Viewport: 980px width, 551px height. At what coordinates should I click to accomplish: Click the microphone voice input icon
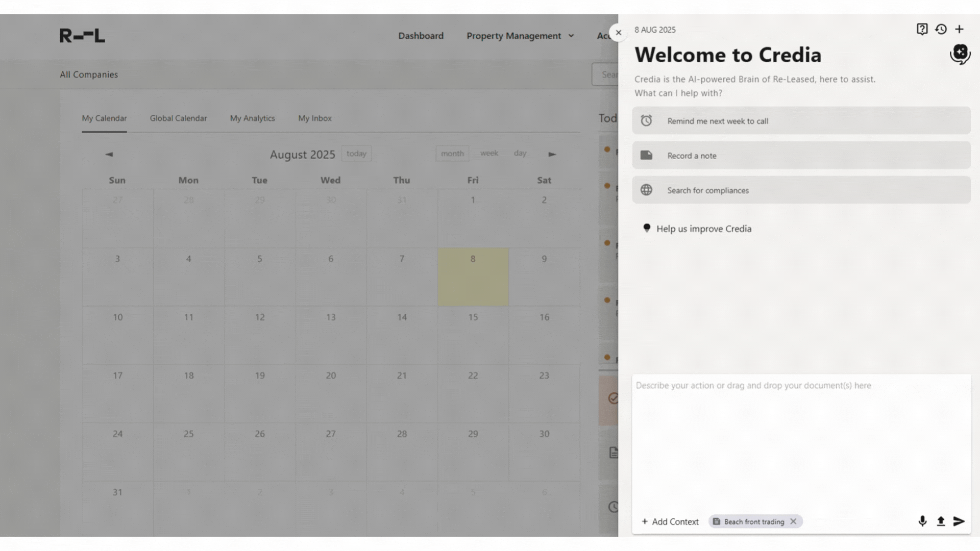click(922, 521)
